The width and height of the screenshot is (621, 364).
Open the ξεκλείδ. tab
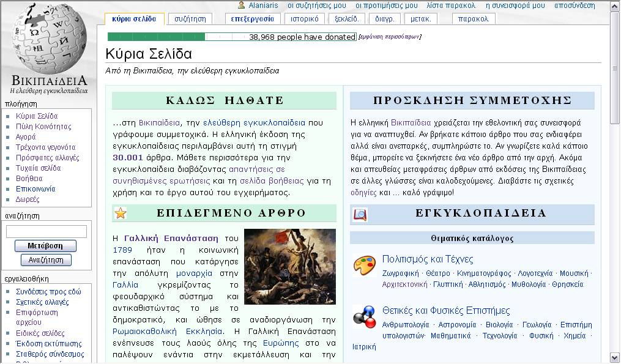pos(346,18)
